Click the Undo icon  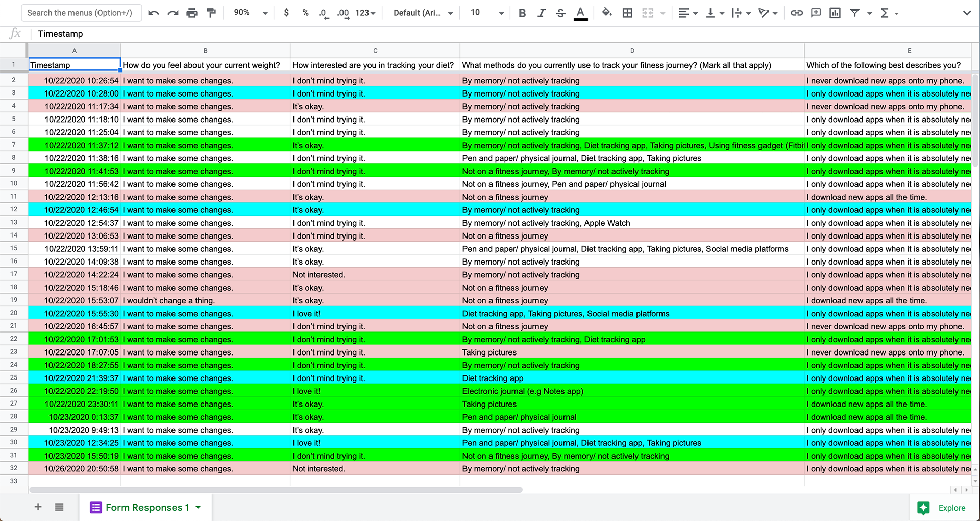click(153, 13)
